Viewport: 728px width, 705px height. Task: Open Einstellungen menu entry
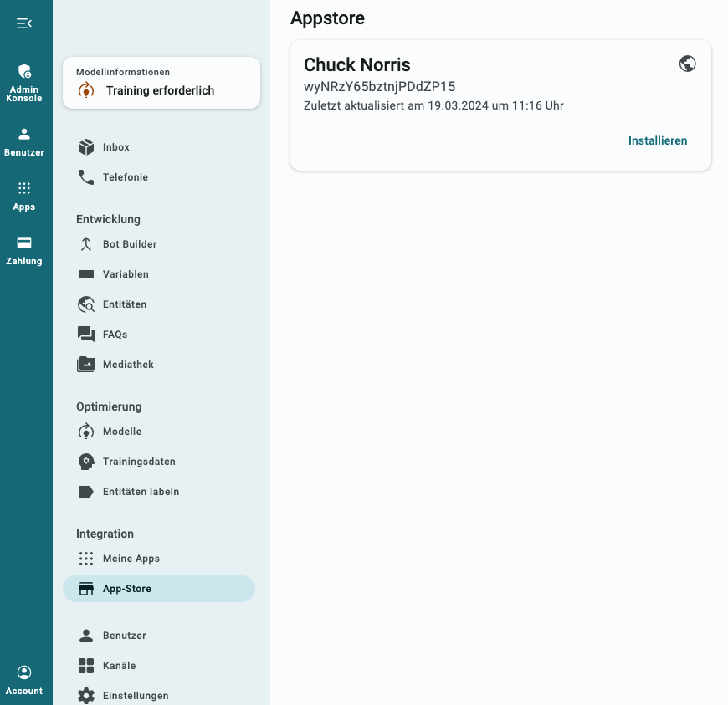(159, 695)
